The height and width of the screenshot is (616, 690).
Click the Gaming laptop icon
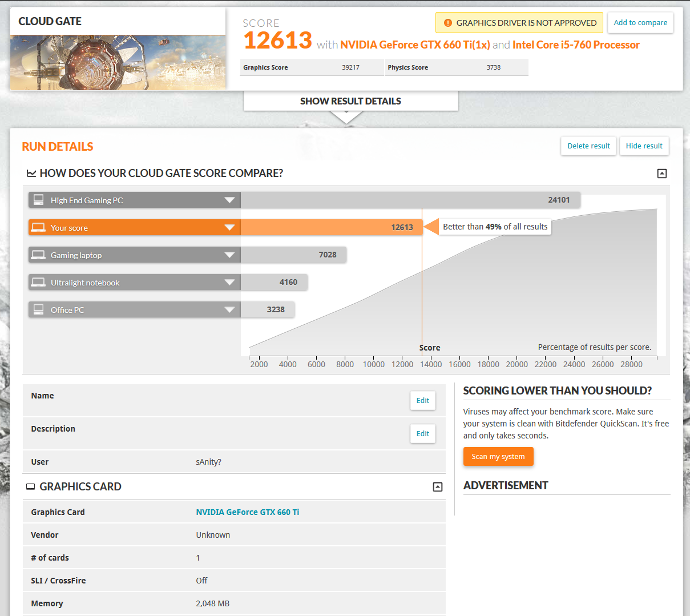(38, 255)
